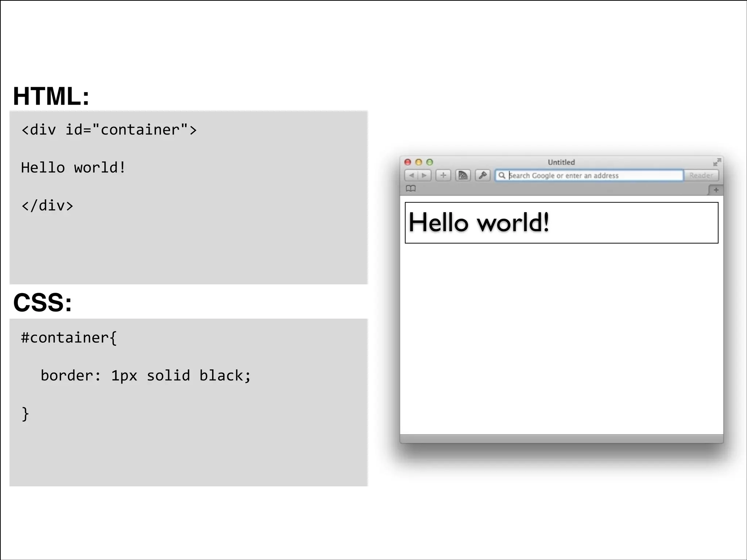The height and width of the screenshot is (560, 747).
Task: Click the Untitled window title
Action: coord(561,162)
